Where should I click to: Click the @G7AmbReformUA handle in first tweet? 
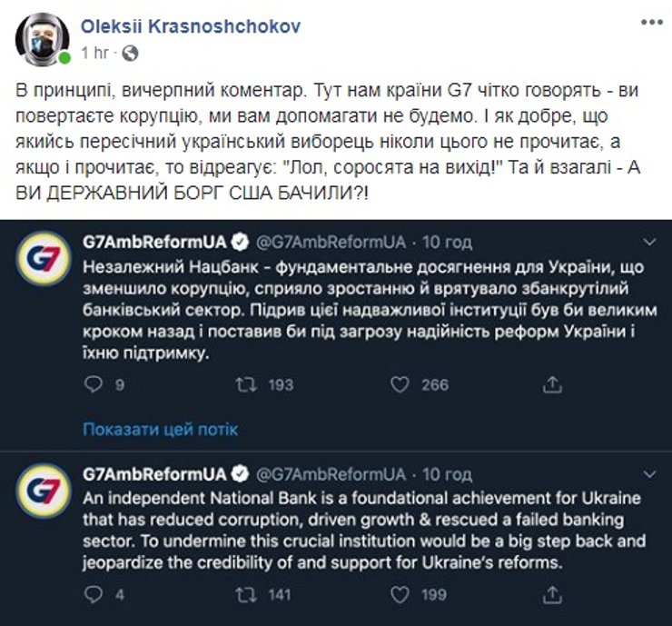(330, 244)
